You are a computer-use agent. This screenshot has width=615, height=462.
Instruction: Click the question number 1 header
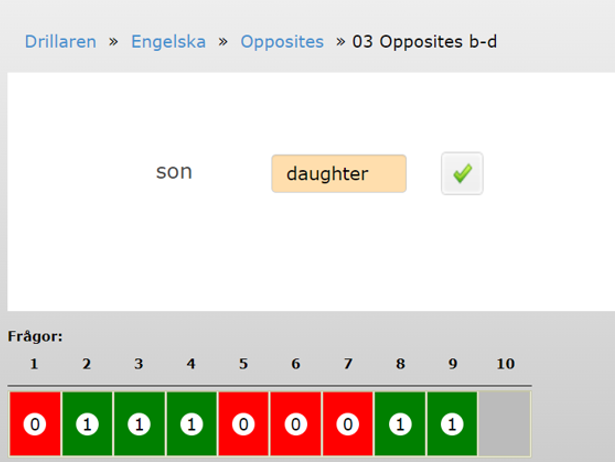point(34,364)
